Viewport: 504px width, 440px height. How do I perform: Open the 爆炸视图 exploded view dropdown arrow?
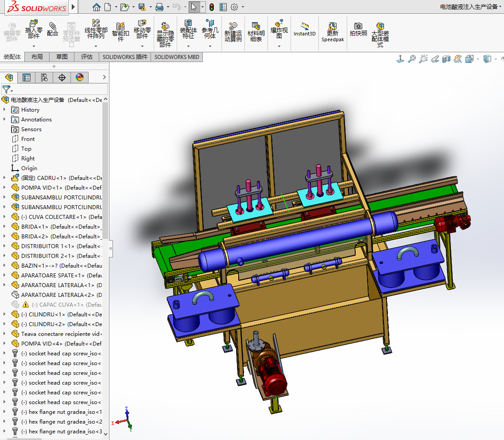[x=279, y=46]
